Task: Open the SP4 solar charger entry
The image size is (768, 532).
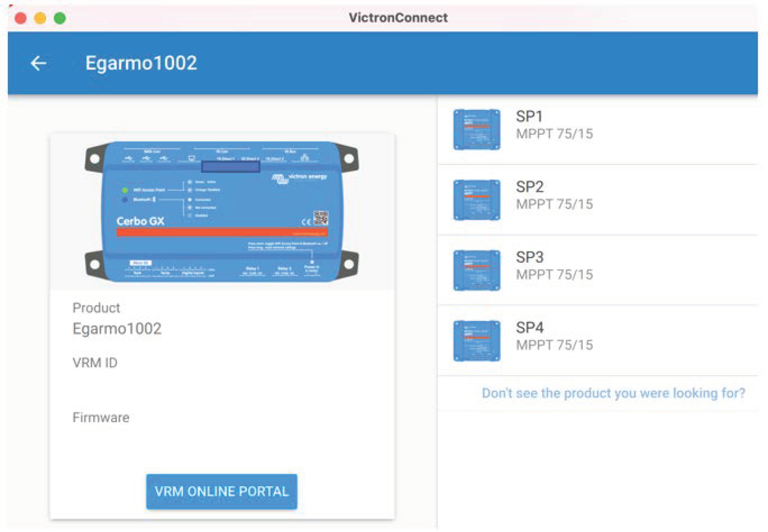Action: [x=529, y=328]
